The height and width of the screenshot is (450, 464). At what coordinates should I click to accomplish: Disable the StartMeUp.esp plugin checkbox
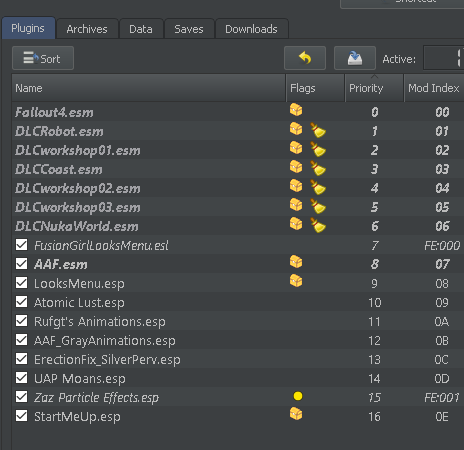click(22, 416)
